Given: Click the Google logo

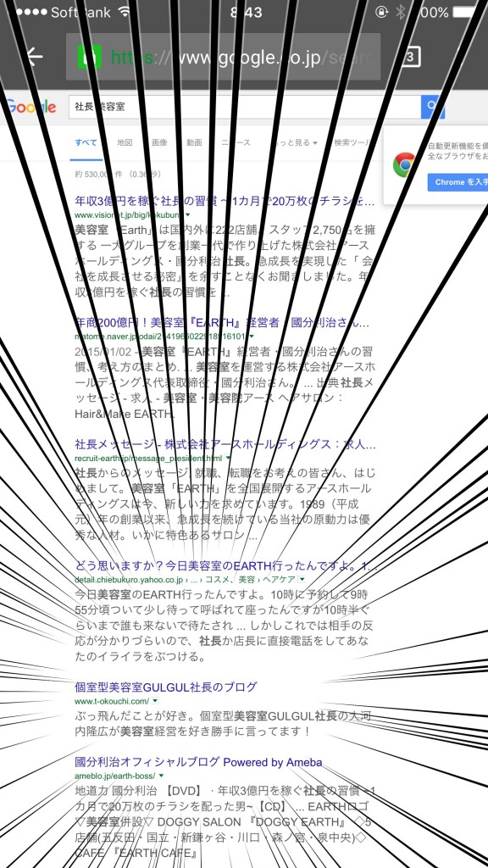Looking at the screenshot, I should coord(30,108).
